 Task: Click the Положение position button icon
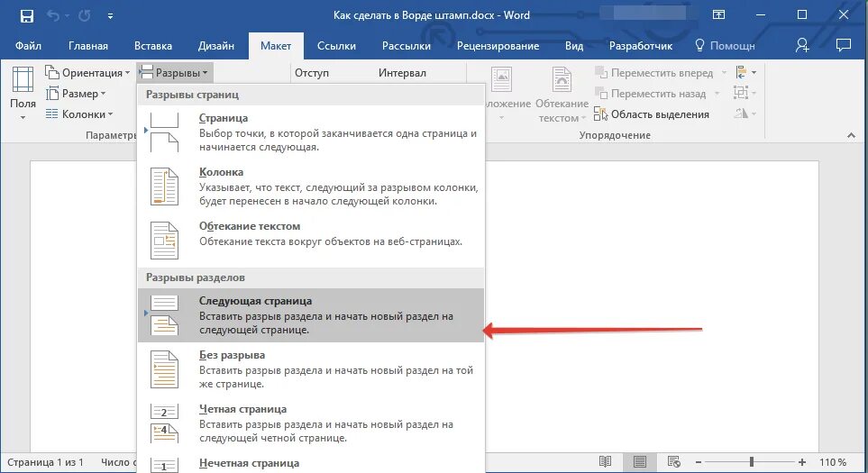pos(501,80)
